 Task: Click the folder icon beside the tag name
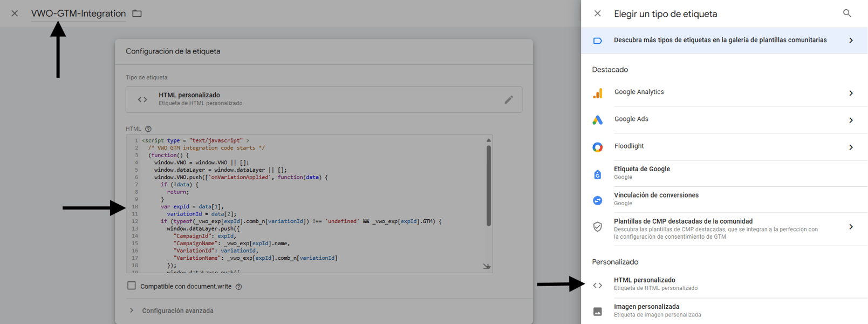[x=137, y=13]
